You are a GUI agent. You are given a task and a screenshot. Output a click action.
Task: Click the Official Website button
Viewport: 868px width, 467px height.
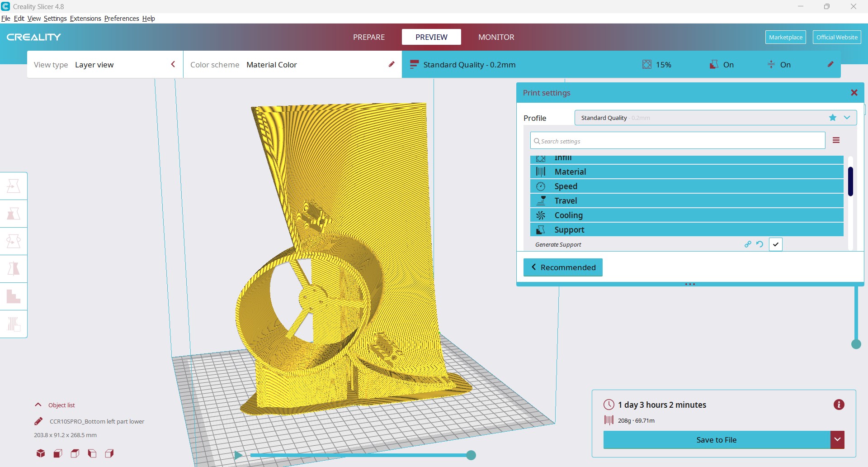(837, 37)
